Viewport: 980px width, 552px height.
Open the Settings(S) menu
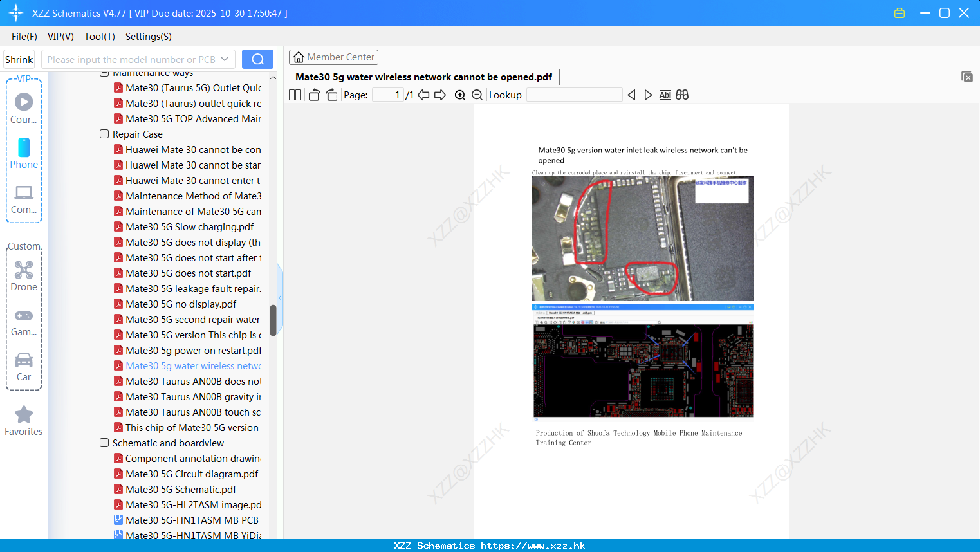click(149, 37)
